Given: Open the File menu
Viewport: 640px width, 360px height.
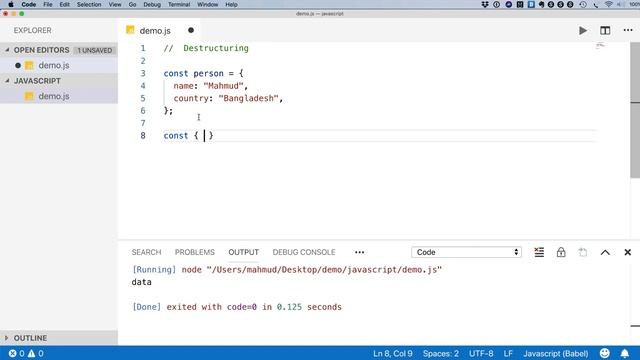Looking at the screenshot, I should [x=48, y=4].
